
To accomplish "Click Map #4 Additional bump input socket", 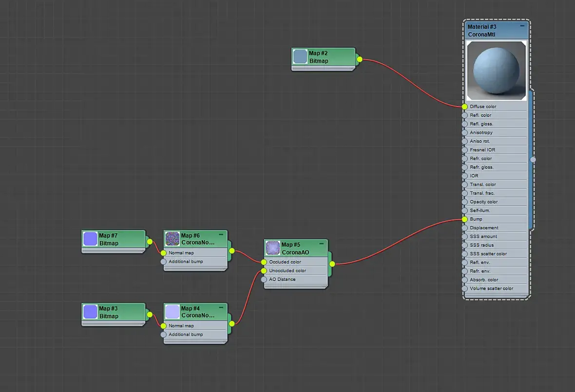I will [164, 335].
